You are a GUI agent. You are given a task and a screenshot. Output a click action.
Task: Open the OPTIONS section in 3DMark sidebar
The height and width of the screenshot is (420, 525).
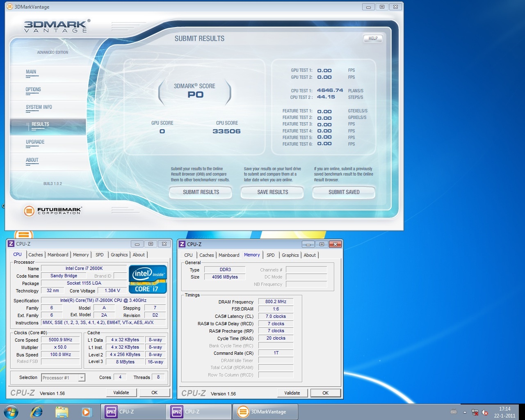(33, 89)
